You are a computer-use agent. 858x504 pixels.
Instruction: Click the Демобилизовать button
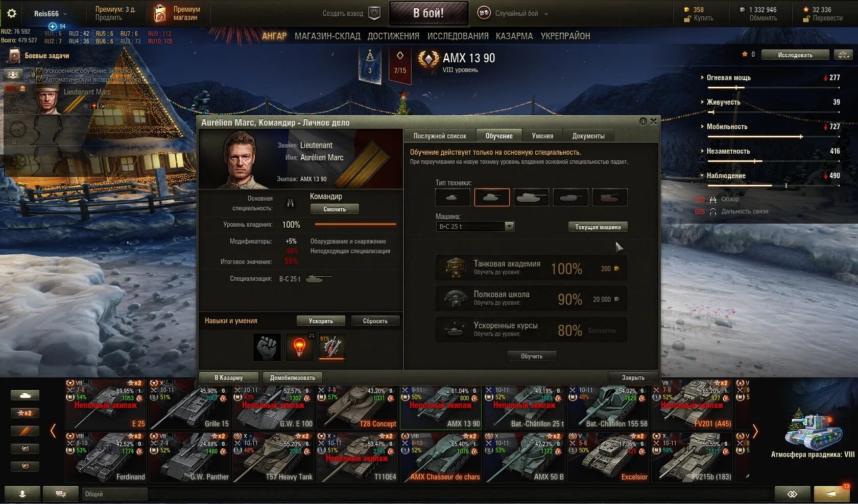[x=293, y=377]
